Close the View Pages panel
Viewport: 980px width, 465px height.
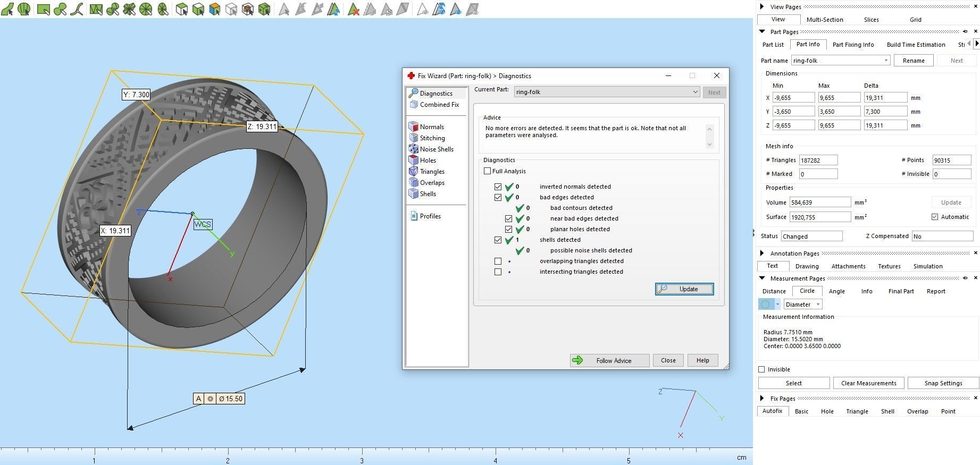coord(976,6)
